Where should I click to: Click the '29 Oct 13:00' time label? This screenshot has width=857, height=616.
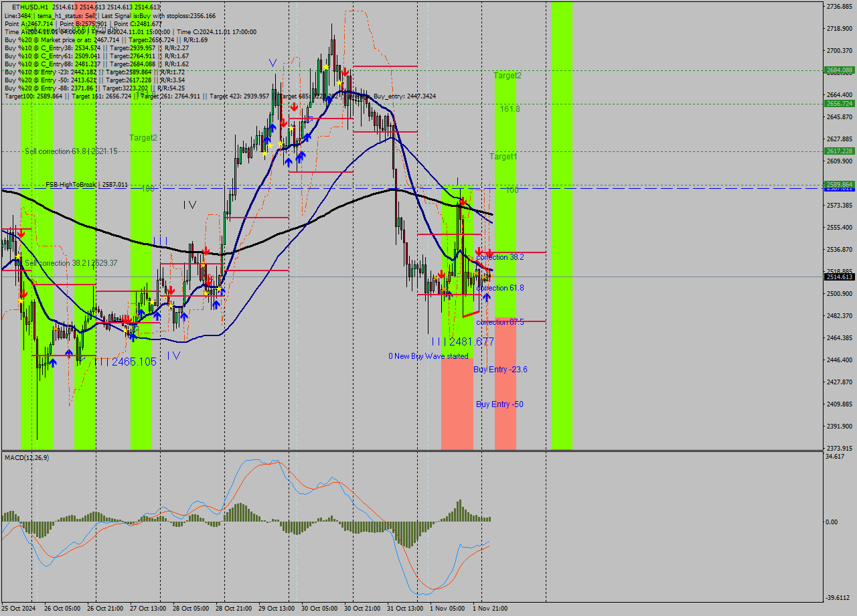pyautogui.click(x=276, y=609)
